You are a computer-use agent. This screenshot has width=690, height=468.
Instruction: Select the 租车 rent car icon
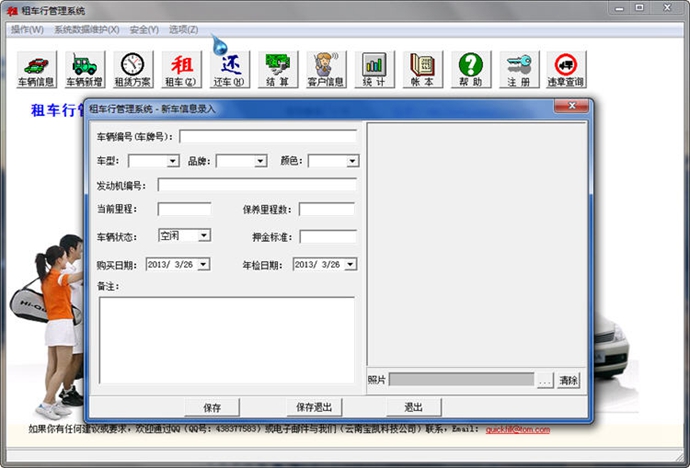point(181,69)
